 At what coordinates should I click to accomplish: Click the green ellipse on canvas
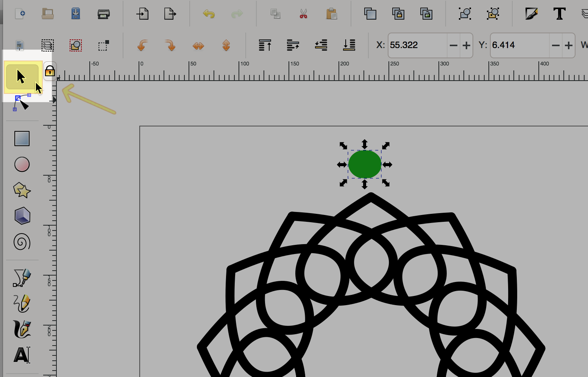coord(365,164)
